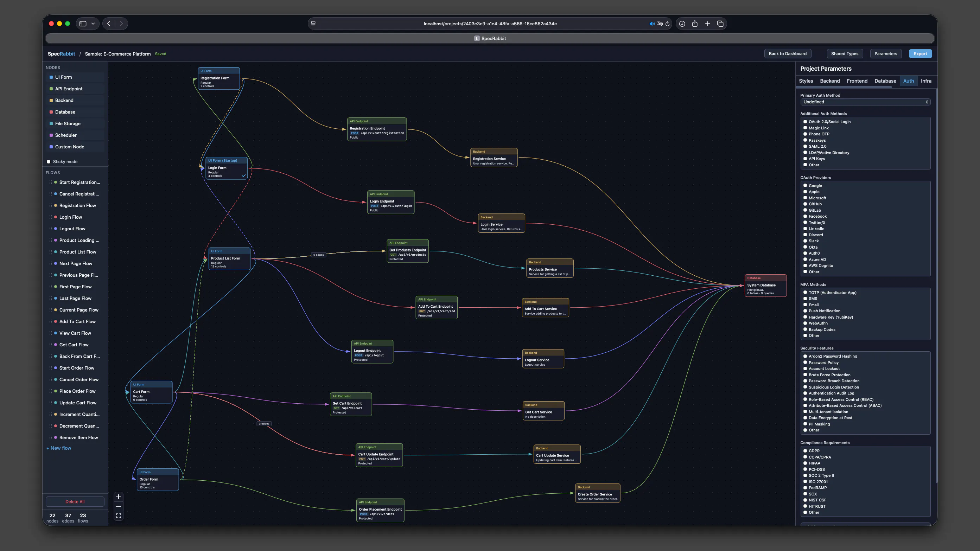Add a UI Form node from palette
980x551 pixels.
(75, 77)
